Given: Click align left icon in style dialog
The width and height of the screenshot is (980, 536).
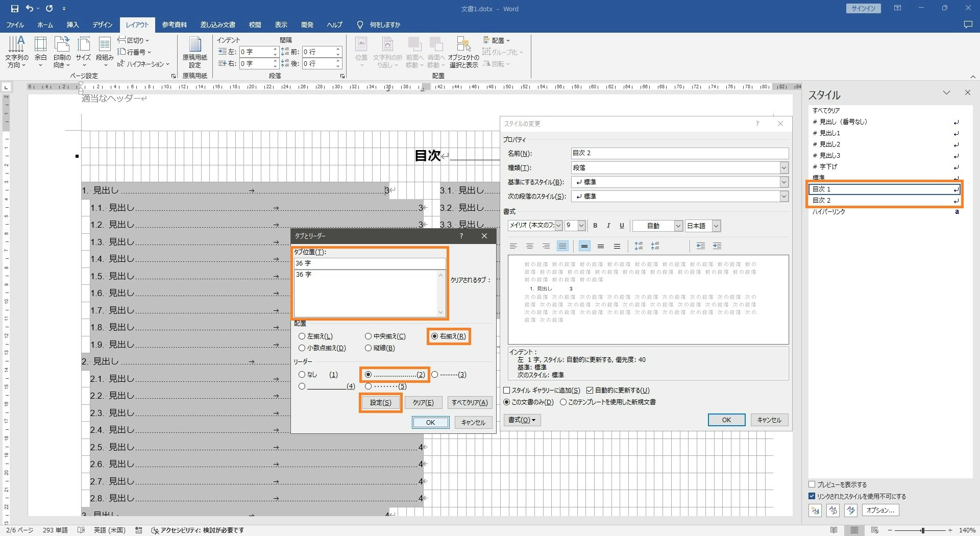Looking at the screenshot, I should click(513, 246).
